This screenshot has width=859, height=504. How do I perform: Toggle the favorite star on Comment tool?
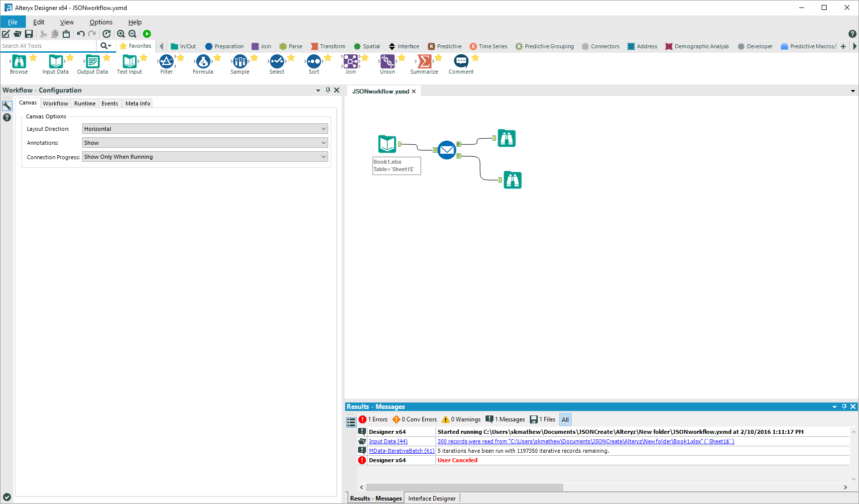click(476, 58)
